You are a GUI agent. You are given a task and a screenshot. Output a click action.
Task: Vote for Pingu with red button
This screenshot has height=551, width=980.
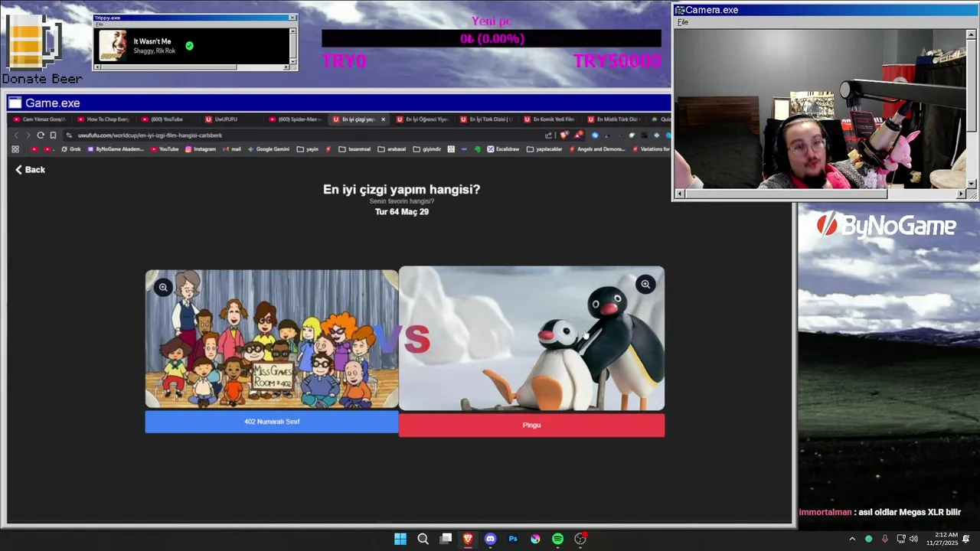coord(531,425)
